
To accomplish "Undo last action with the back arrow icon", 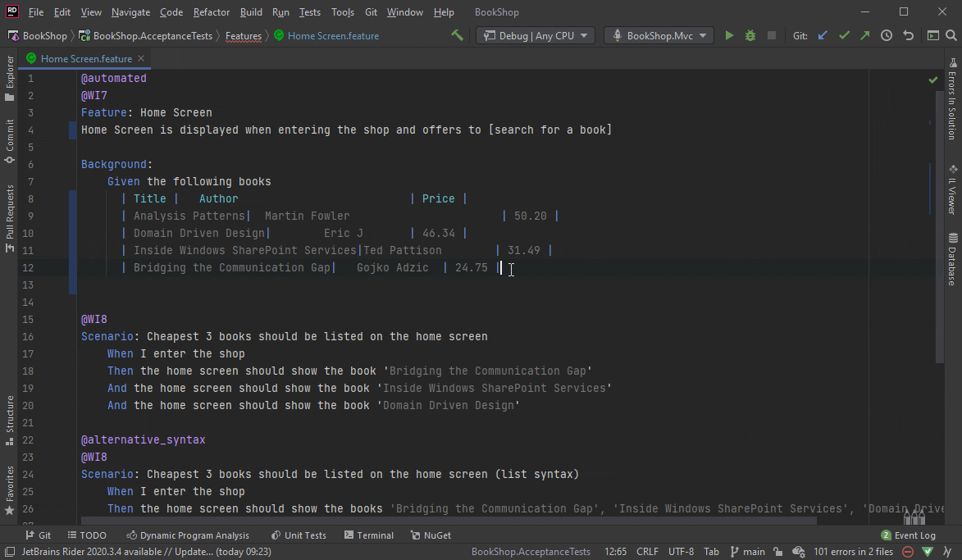I will [x=908, y=35].
